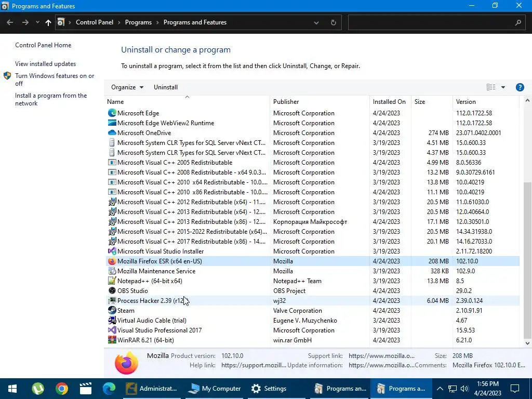Click the search magnifier icon
532x399 pixels.
click(518, 22)
